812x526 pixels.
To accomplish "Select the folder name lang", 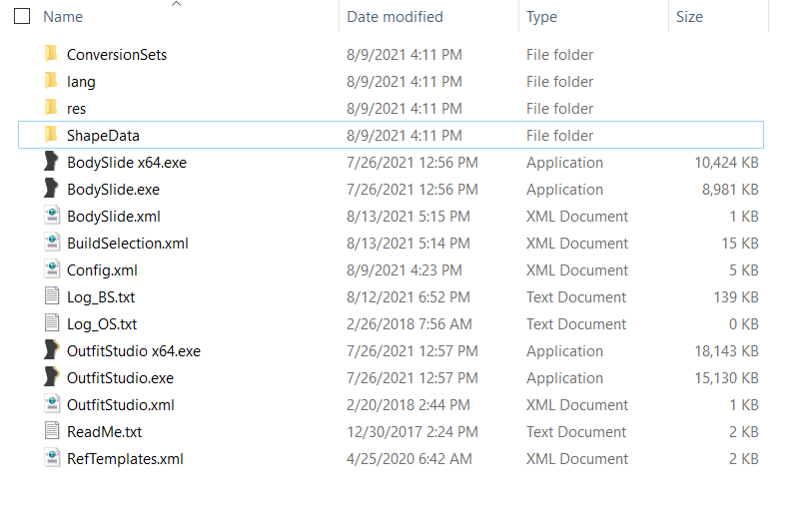I will 81,82.
